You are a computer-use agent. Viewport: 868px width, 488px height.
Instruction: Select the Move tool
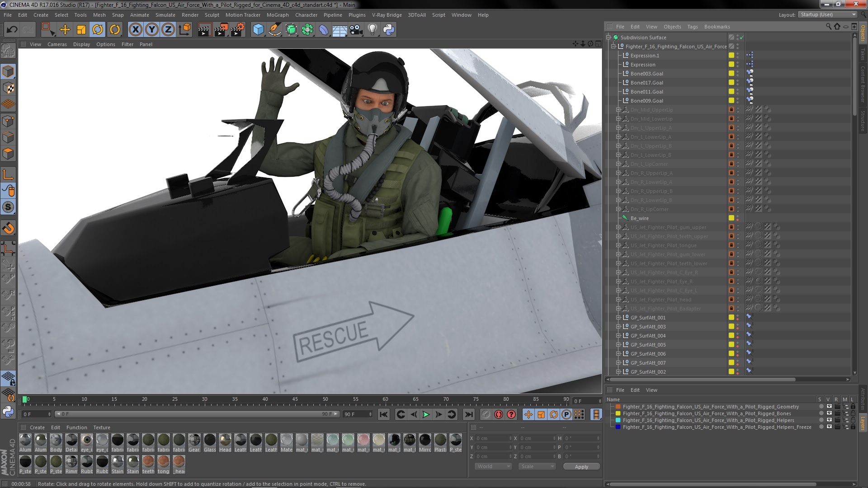coord(65,30)
